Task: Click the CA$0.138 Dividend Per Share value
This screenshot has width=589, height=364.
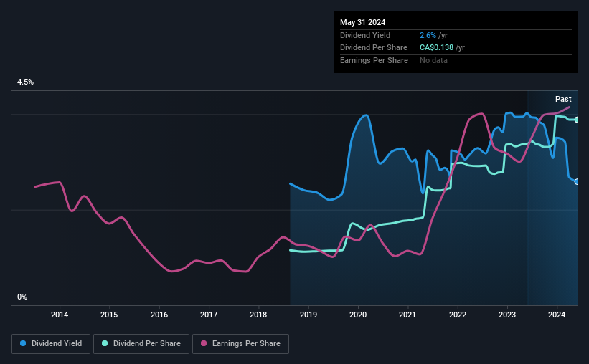Action: pyautogui.click(x=436, y=48)
